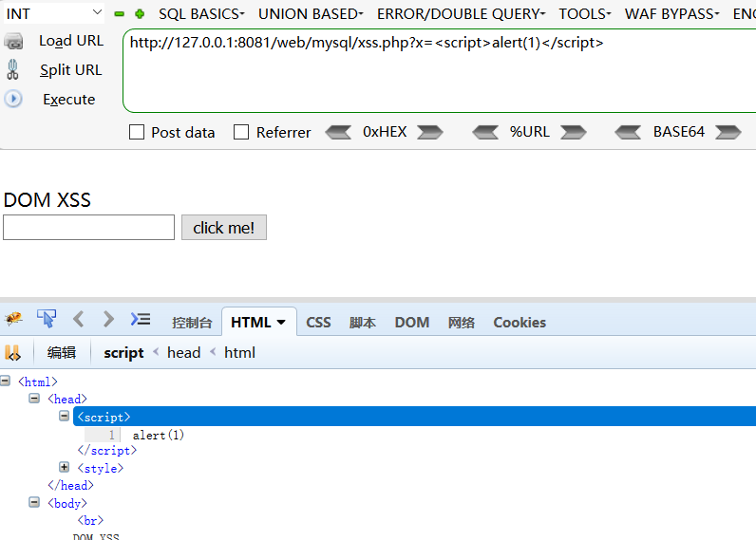The image size is (756, 540).
Task: Click the Execute button
Action: point(69,100)
